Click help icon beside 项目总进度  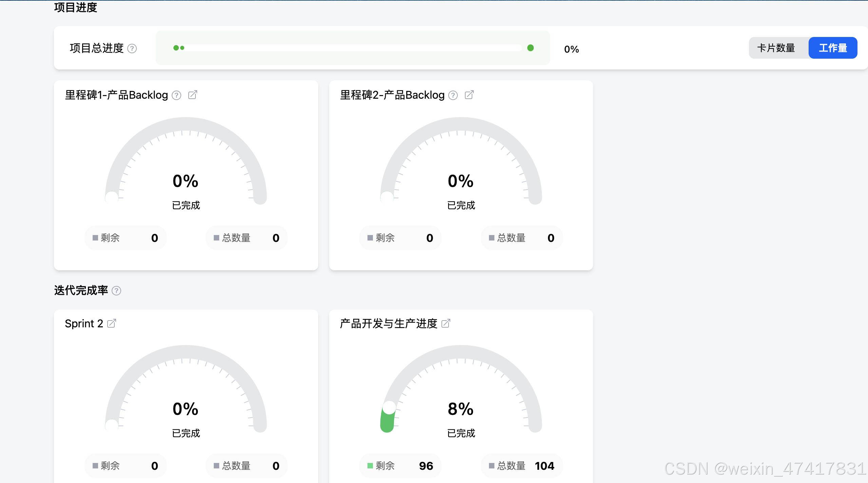coord(132,49)
